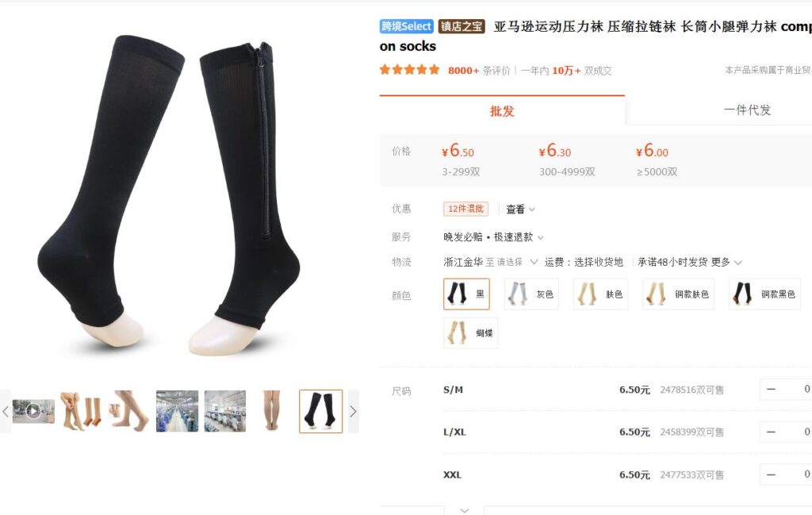Select the 黑 color option
The width and height of the screenshot is (812, 515).
coord(466,294)
